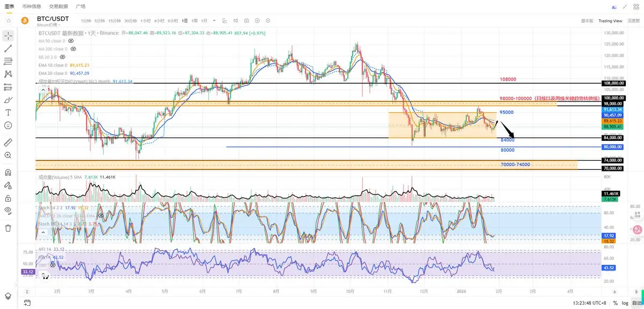The height and width of the screenshot is (309, 644).
Task: Set interval to 4小时
Action: [x=159, y=20]
